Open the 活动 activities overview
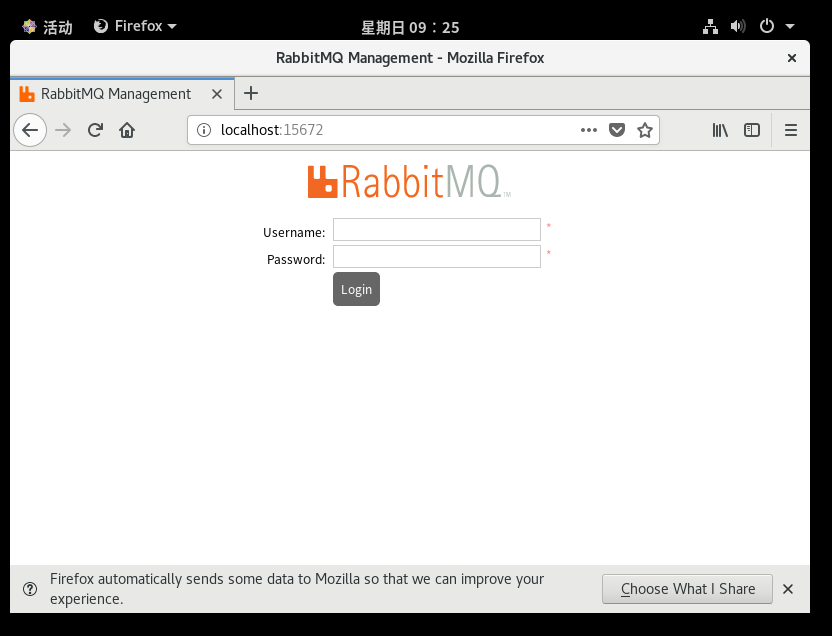832x636 pixels. tap(47, 27)
